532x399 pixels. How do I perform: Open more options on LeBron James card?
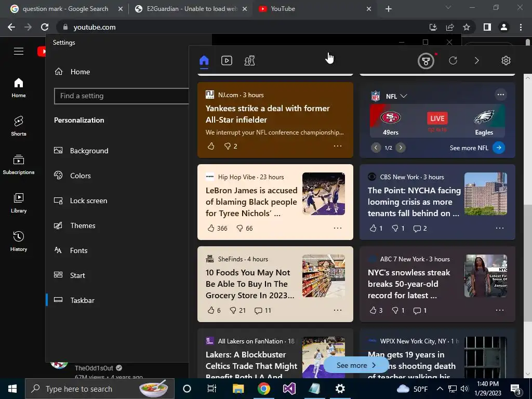point(338,228)
